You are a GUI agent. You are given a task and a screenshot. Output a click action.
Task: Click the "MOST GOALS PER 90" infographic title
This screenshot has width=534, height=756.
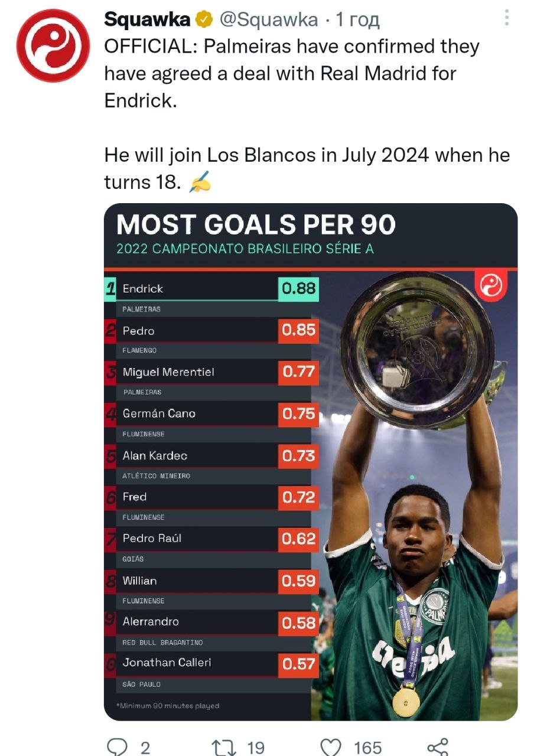click(256, 225)
